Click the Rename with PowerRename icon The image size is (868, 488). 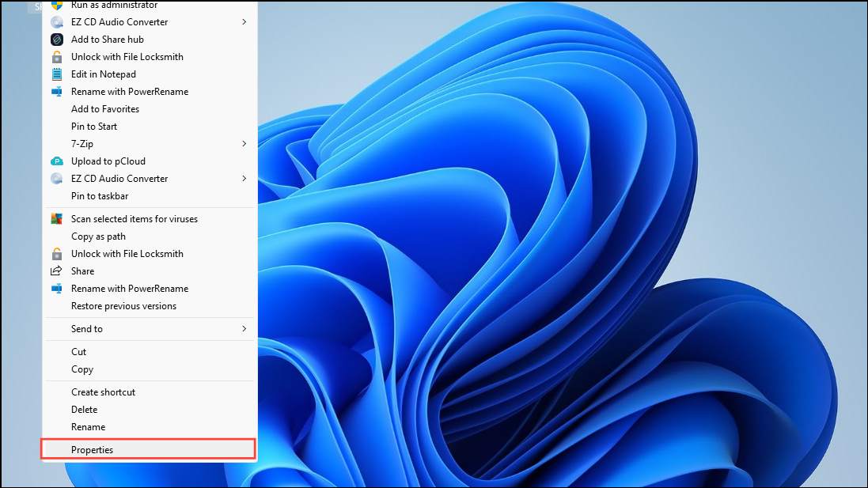[56, 91]
